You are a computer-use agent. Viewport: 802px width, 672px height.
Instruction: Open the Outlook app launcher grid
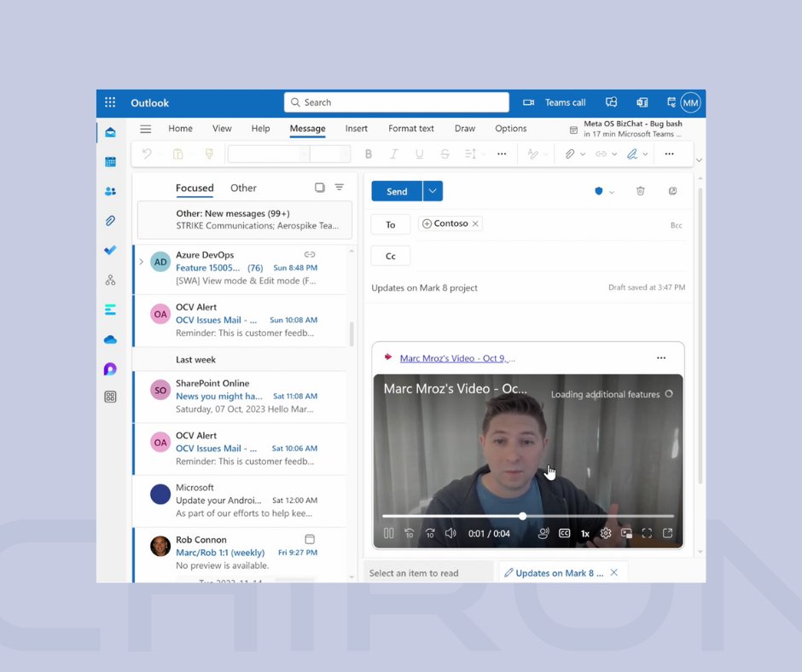pos(110,102)
